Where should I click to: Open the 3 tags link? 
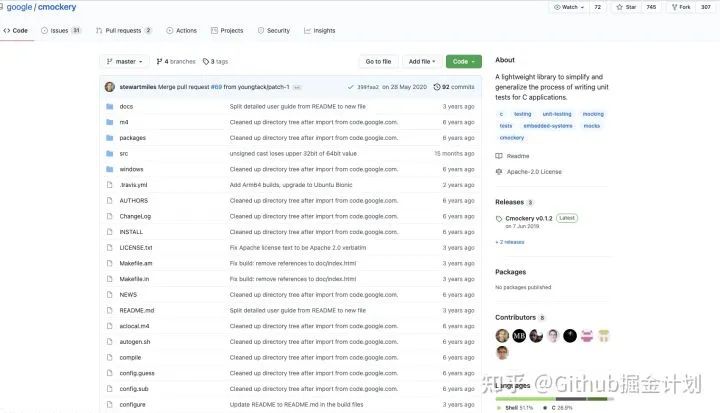[215, 62]
